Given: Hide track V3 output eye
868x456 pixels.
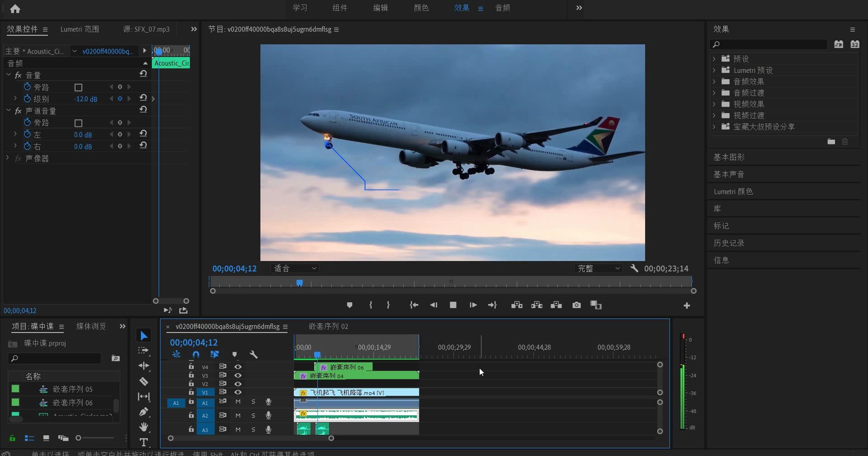Looking at the screenshot, I should [x=238, y=375].
